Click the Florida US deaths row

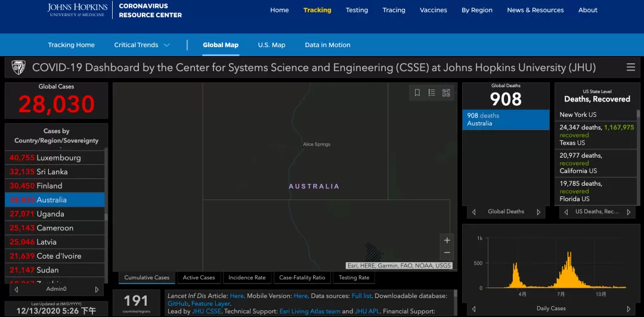click(596, 191)
